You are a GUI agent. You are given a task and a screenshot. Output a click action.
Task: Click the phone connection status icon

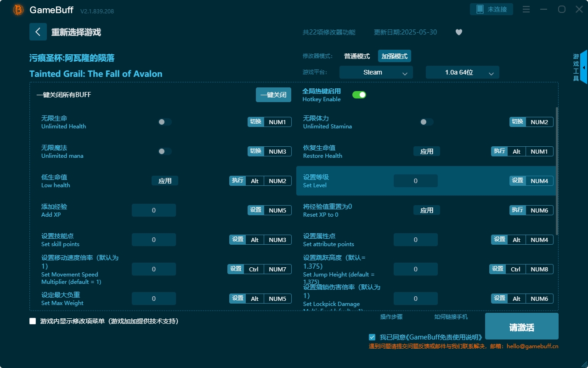[x=480, y=9]
